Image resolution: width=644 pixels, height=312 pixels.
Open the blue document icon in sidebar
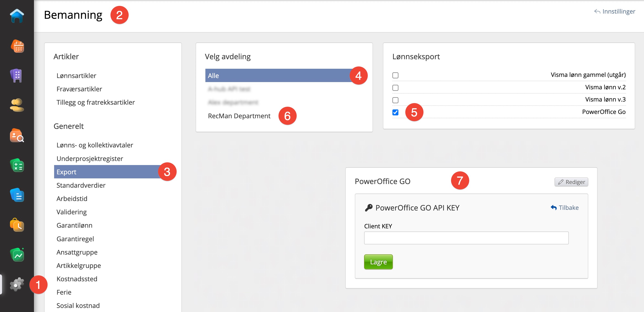[17, 195]
